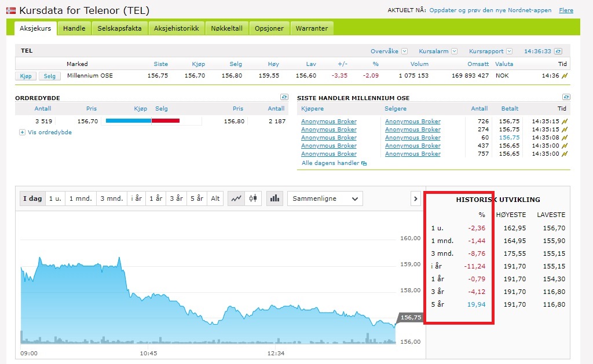
Task: Toggle the volume bars chart icon
Action: (x=275, y=198)
